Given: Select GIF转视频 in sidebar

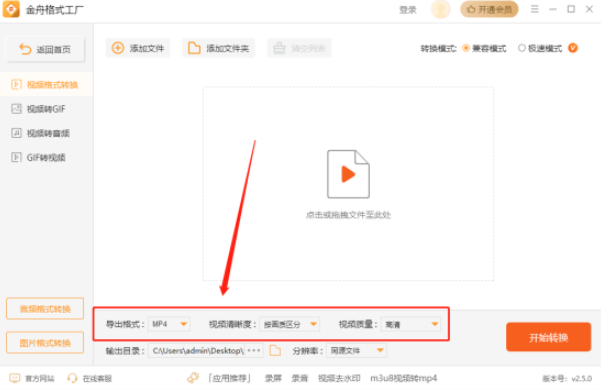Looking at the screenshot, I should pyautogui.click(x=46, y=157).
